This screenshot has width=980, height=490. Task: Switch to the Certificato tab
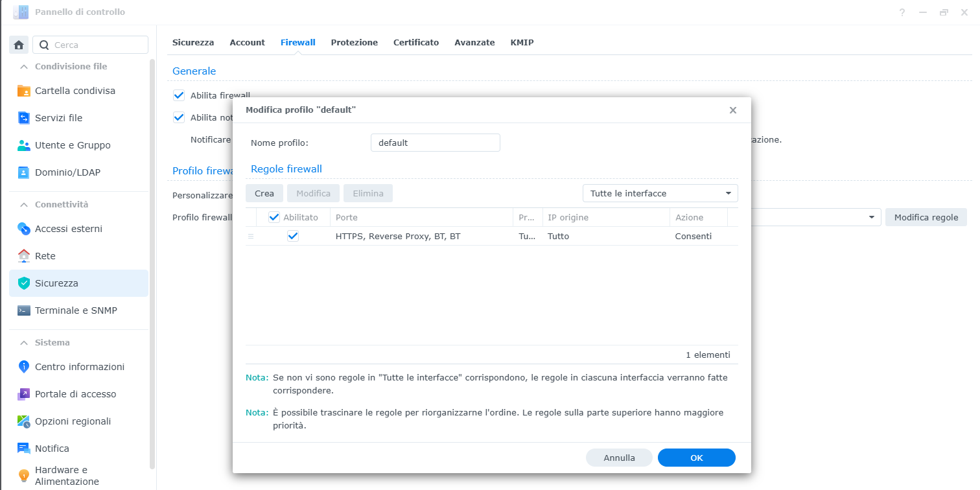tap(415, 42)
